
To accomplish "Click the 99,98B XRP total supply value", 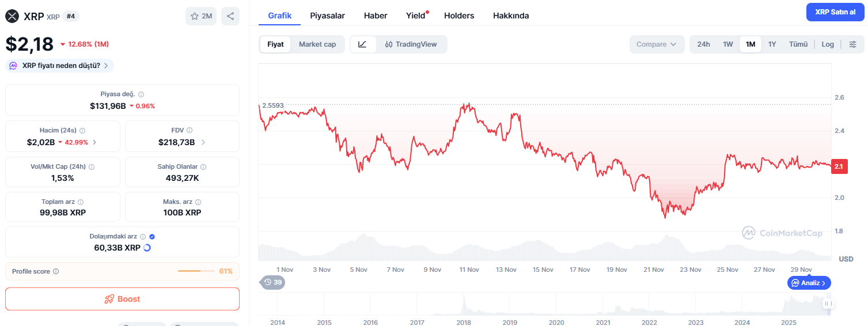I will coord(63,213).
